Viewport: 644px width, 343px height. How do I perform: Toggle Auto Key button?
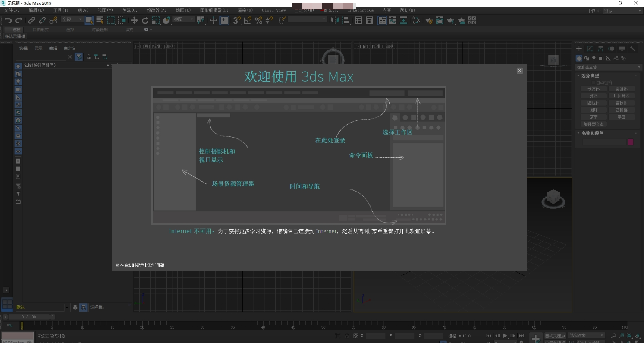tap(555, 336)
